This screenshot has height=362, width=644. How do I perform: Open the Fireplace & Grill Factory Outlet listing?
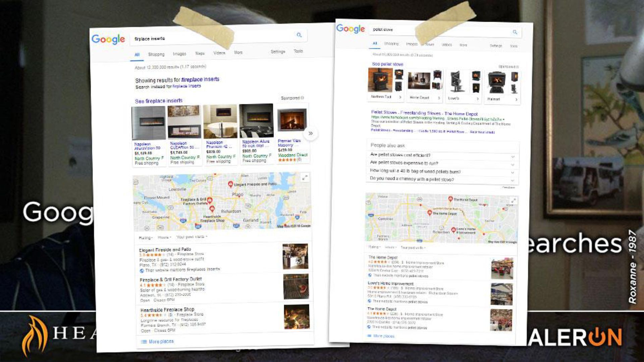tap(171, 279)
